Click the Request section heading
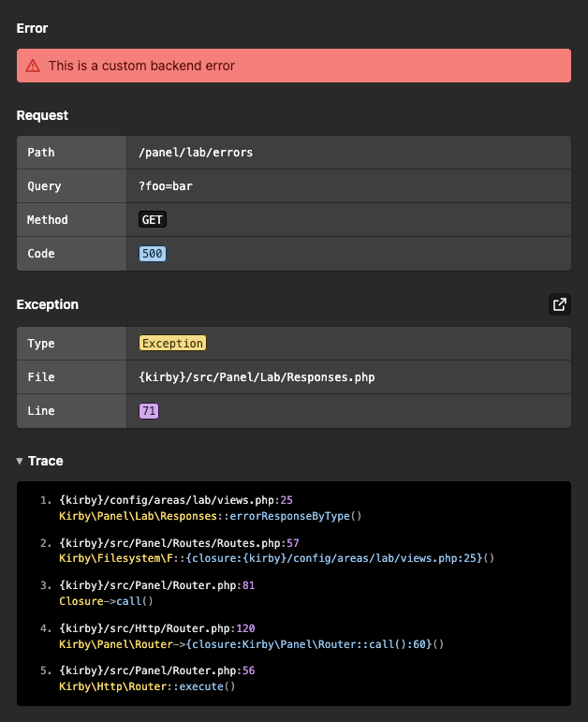The width and height of the screenshot is (588, 722). click(42, 115)
